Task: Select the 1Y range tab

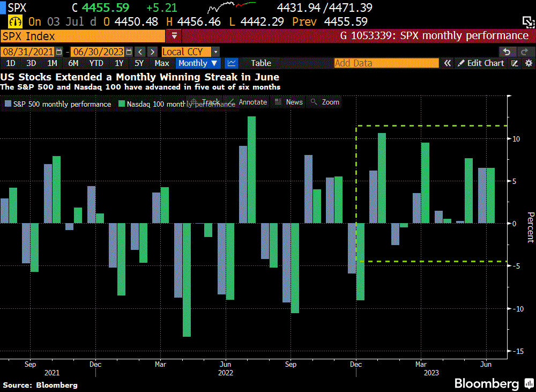Action: [119, 63]
